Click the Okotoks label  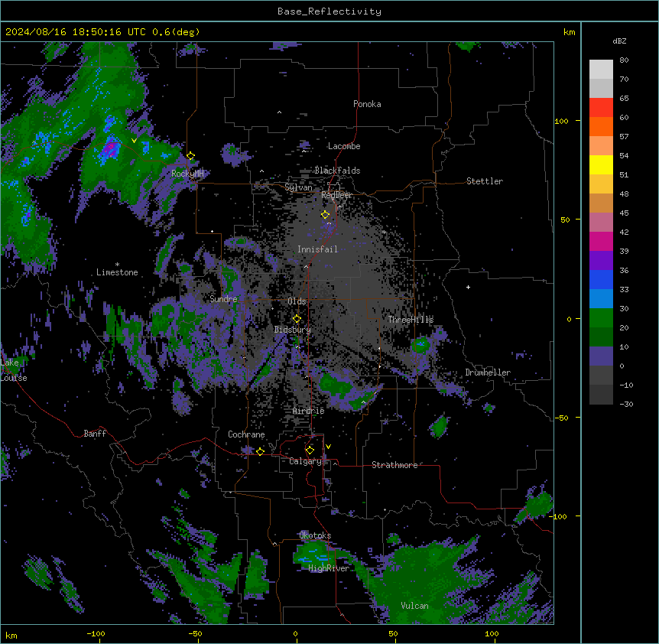coord(315,535)
